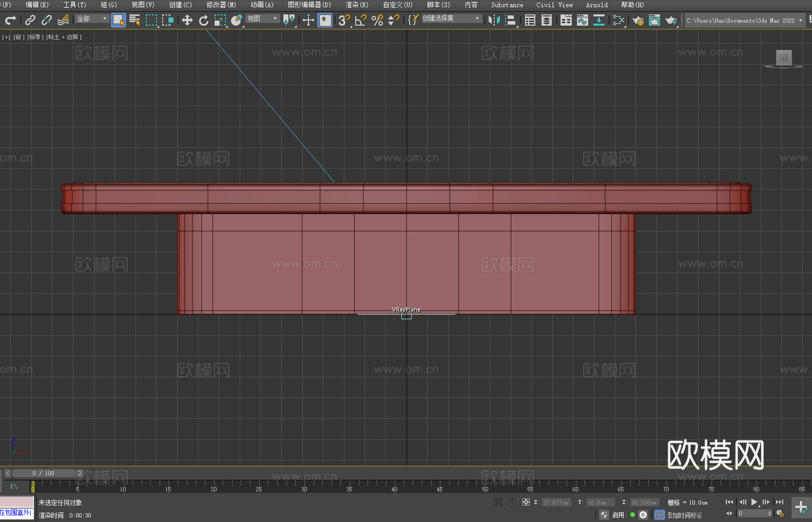Screen dimensions: 812x522
Task: Open the 渲染(R) menu
Action: click(357, 5)
